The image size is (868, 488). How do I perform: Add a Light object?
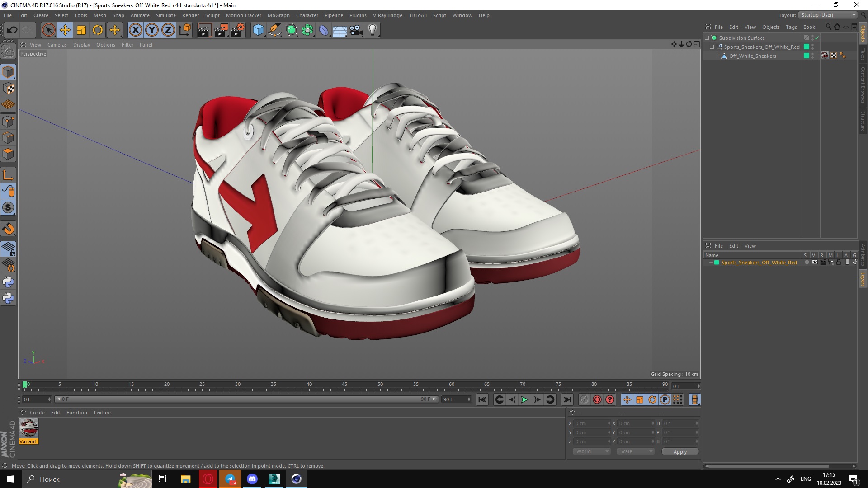(x=373, y=30)
